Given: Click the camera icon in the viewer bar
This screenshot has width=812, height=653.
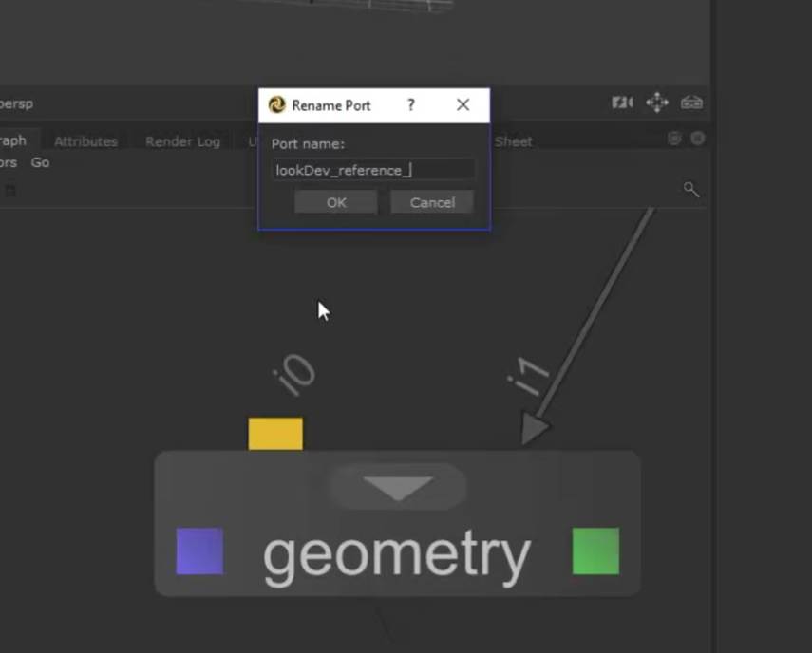Looking at the screenshot, I should (622, 103).
